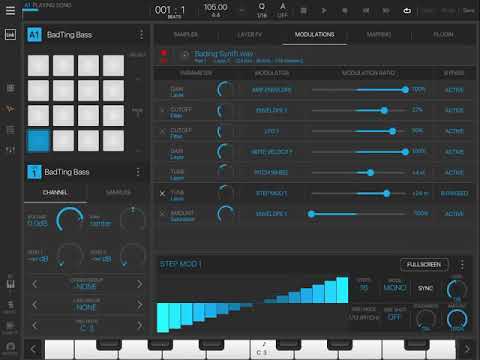Select the highlighted blue pad
This screenshot has height=360, width=480.
(38, 141)
